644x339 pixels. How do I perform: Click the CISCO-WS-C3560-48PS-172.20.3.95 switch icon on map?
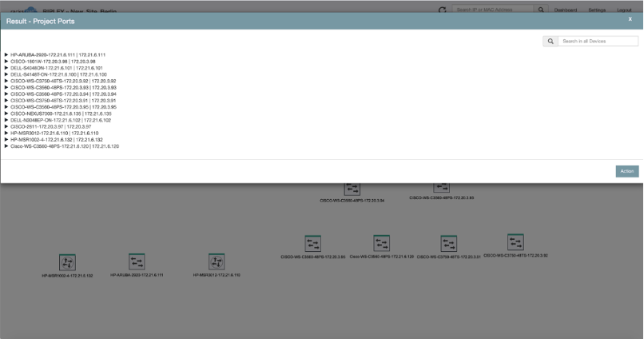[x=312, y=243]
